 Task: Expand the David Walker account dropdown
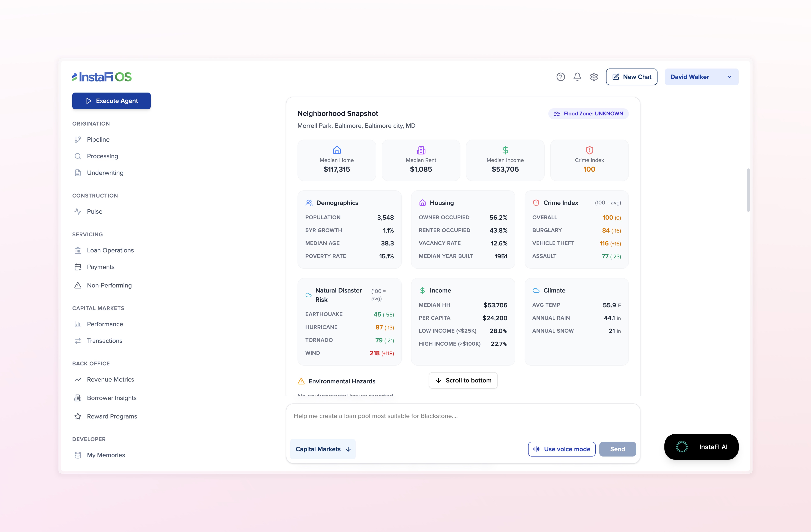(701, 77)
